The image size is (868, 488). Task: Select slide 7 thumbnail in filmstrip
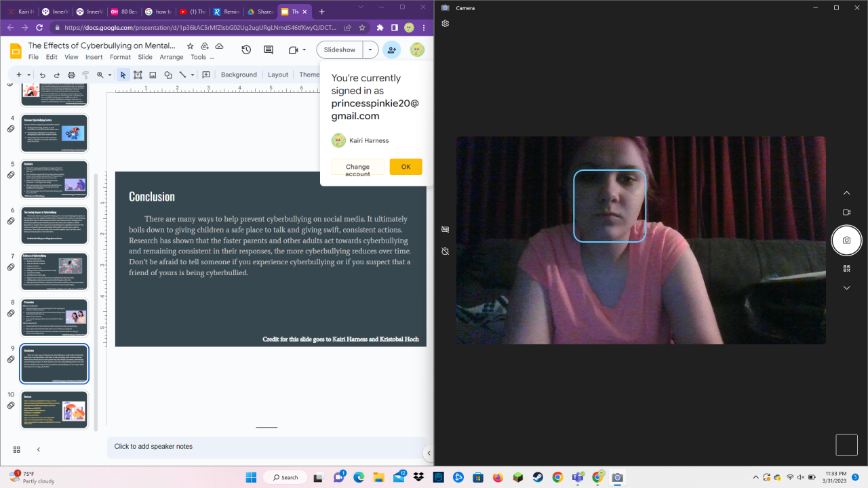(x=54, y=272)
